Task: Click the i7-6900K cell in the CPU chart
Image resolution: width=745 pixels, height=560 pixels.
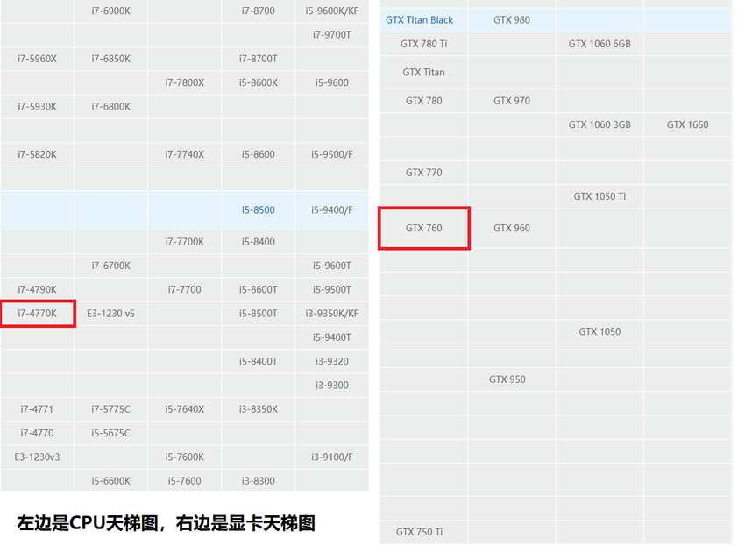Action: tap(110, 11)
